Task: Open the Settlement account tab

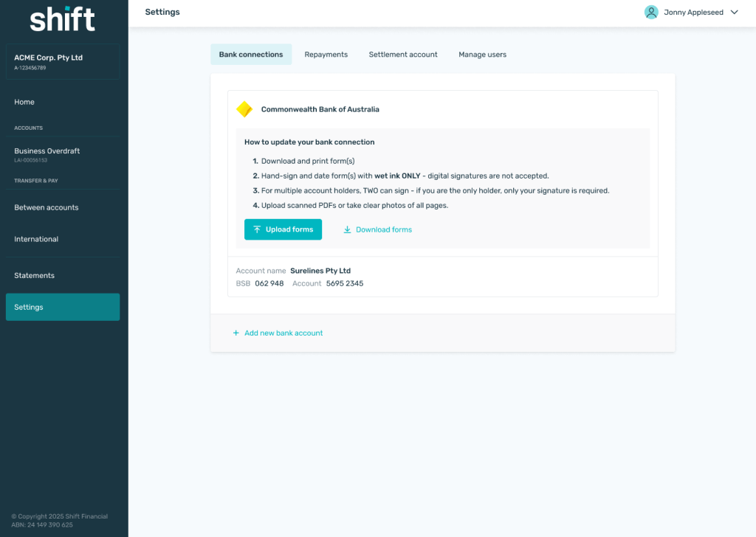Action: pyautogui.click(x=403, y=55)
